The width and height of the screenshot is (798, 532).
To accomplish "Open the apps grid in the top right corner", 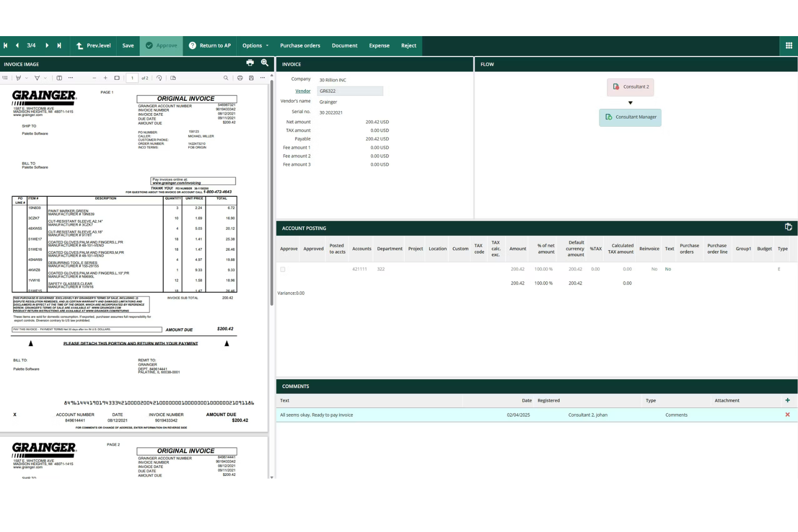I will (788, 45).
